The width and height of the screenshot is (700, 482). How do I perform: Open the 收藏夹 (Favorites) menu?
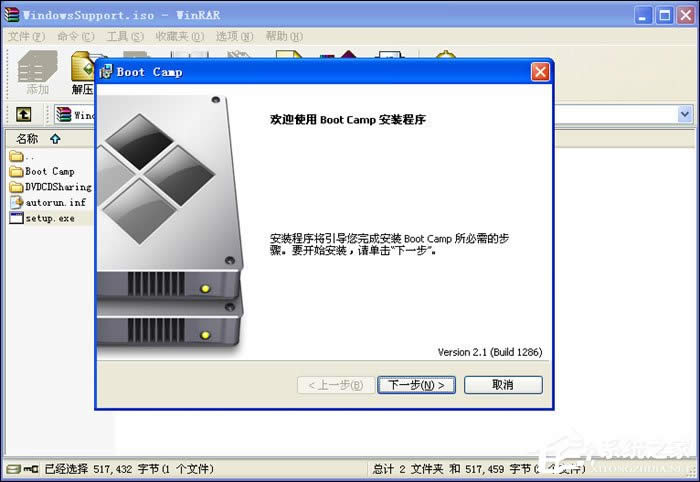coord(177,36)
